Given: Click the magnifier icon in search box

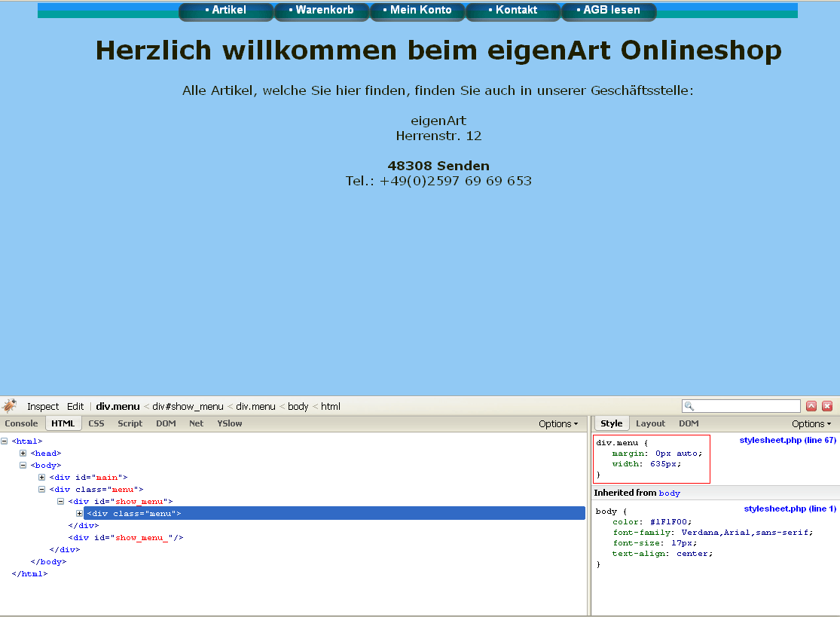Looking at the screenshot, I should pos(689,407).
